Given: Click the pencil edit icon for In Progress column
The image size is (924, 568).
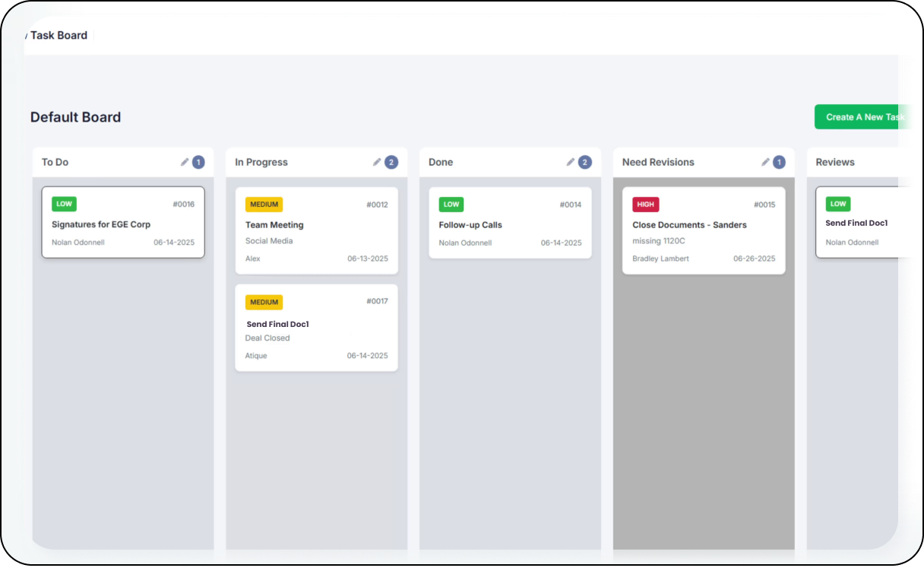Looking at the screenshot, I should coord(377,162).
